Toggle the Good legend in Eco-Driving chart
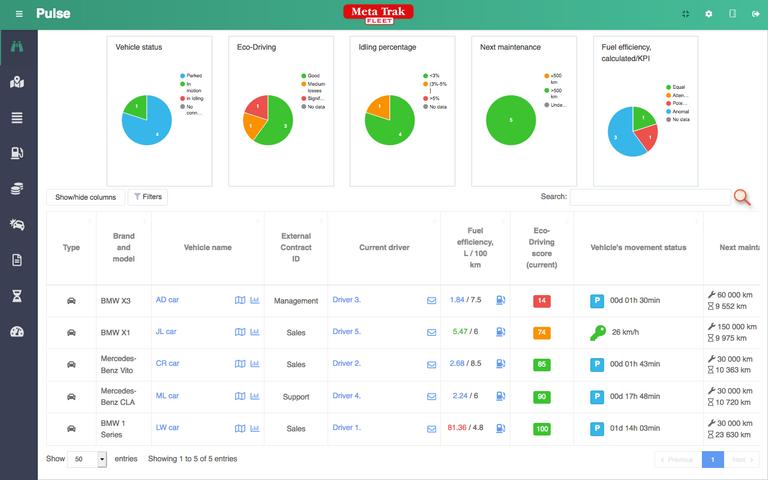The image size is (768, 480). pos(311,75)
